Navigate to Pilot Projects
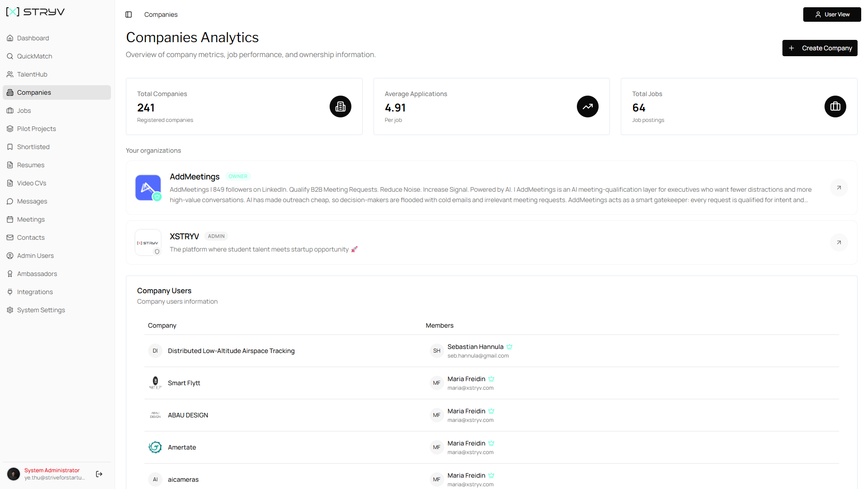868x489 pixels. [57, 129]
